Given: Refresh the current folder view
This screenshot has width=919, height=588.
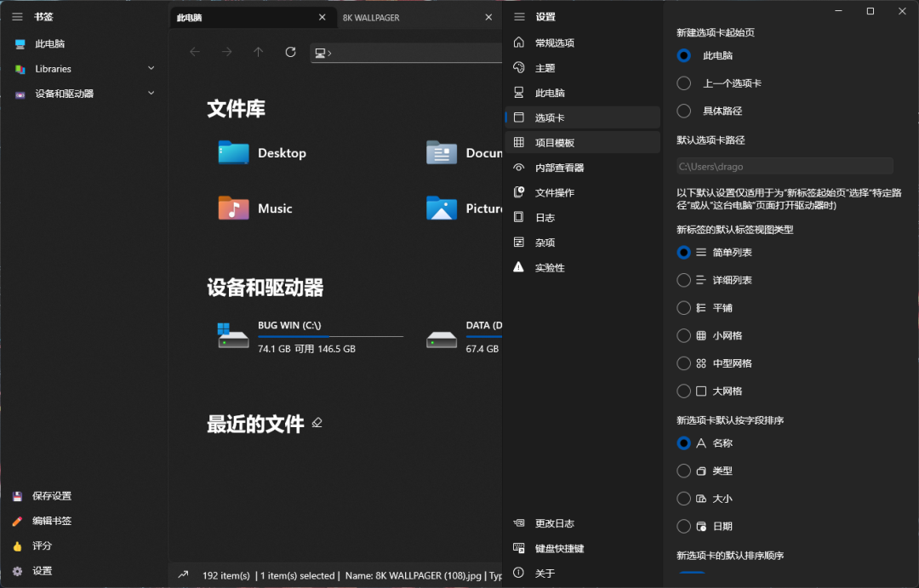Looking at the screenshot, I should pos(290,51).
